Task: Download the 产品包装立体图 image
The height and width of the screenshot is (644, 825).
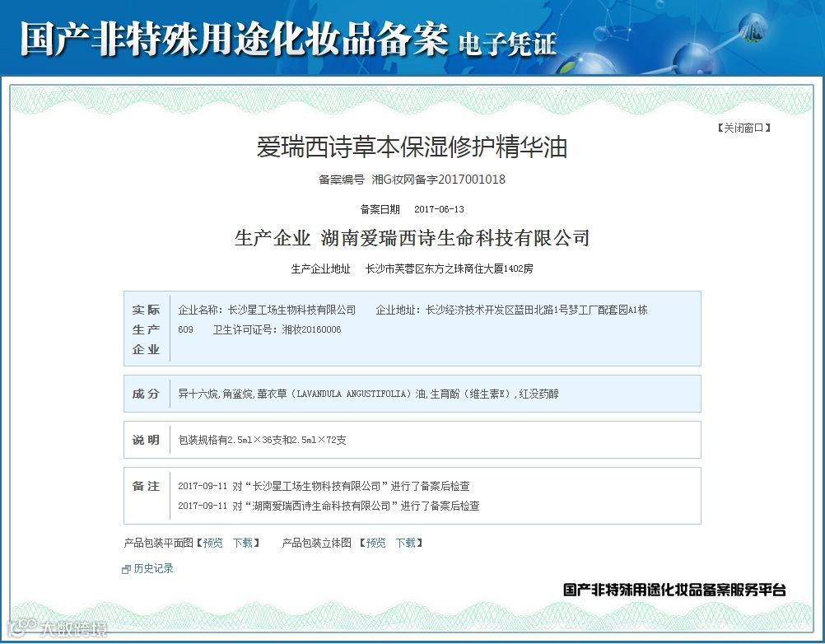Action: click(406, 543)
